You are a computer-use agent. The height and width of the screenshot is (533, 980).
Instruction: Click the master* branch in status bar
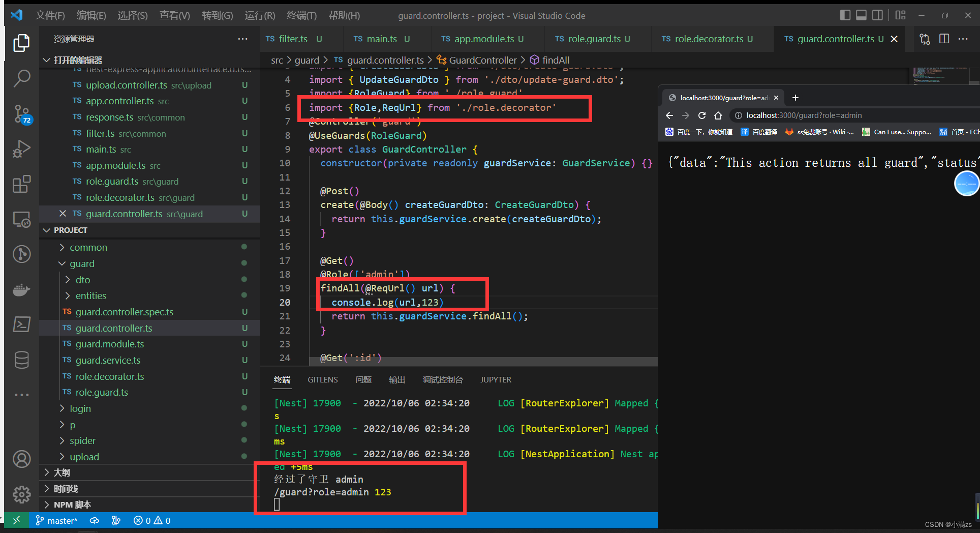tap(56, 521)
